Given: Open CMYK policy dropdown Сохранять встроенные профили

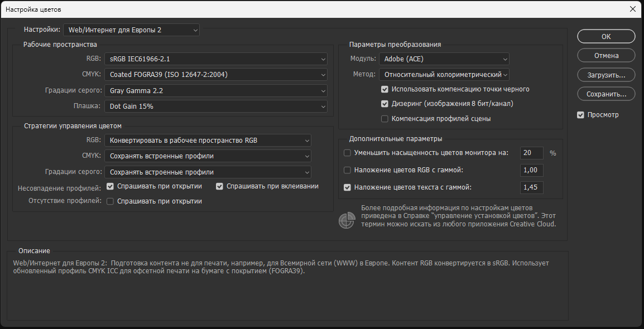Looking at the screenshot, I should click(x=208, y=156).
